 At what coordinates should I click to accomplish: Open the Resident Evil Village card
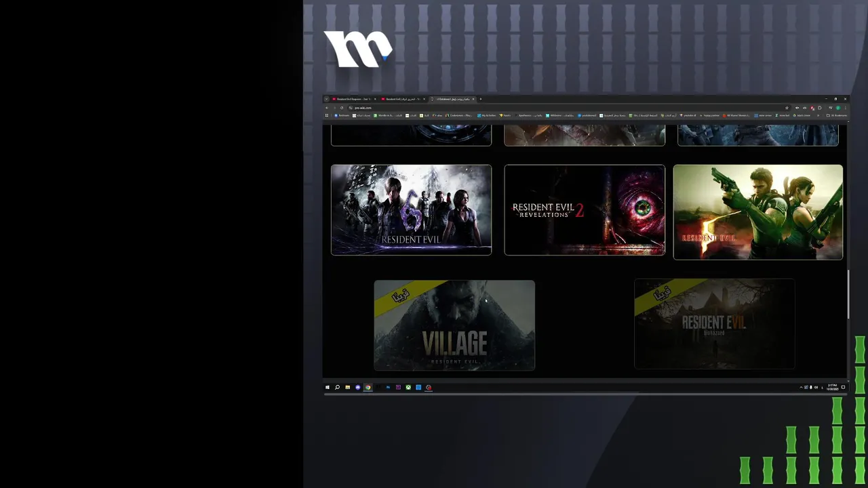tap(454, 325)
